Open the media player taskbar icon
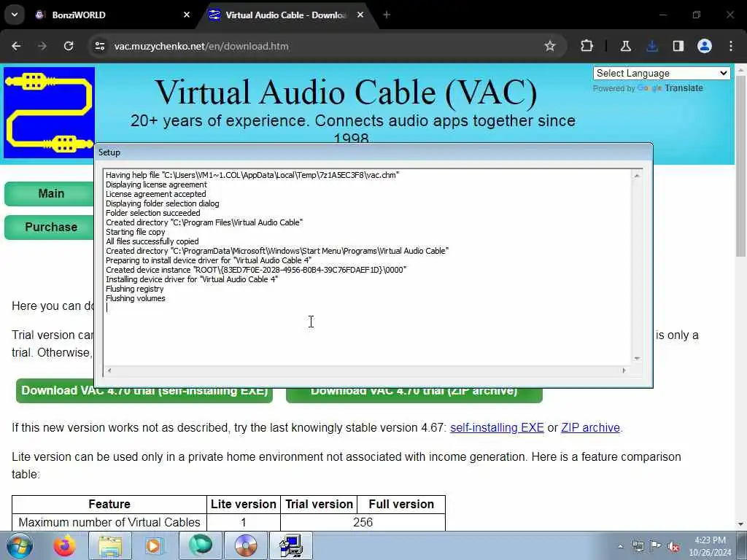Image resolution: width=747 pixels, height=560 pixels. [154, 545]
